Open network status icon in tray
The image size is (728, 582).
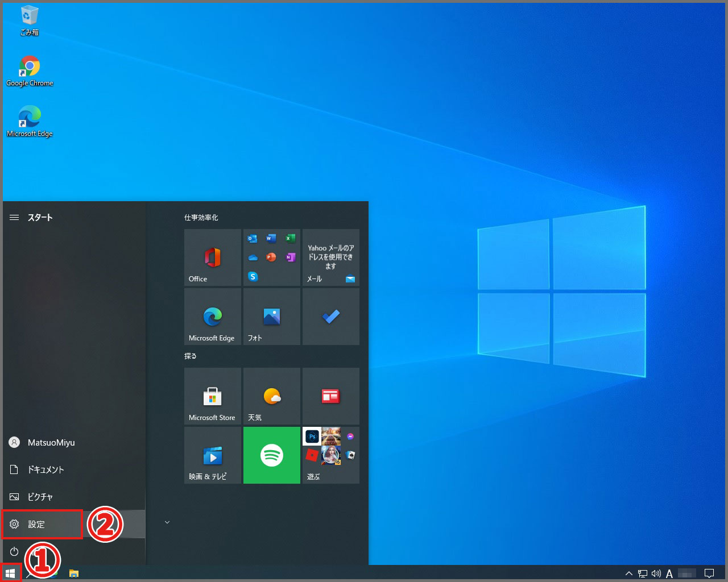click(643, 573)
